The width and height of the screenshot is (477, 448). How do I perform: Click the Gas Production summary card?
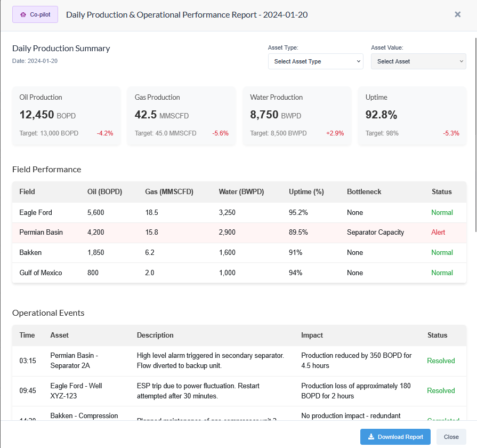coord(181,116)
